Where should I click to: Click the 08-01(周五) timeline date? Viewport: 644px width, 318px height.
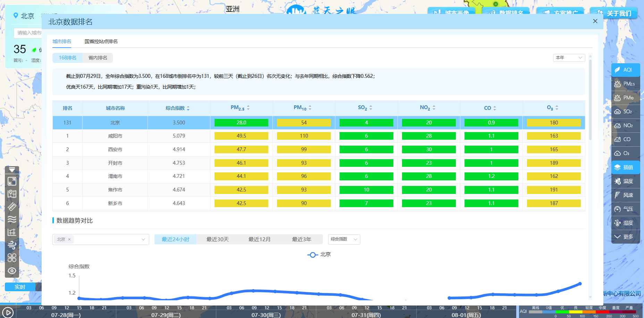pyautogui.click(x=466, y=315)
